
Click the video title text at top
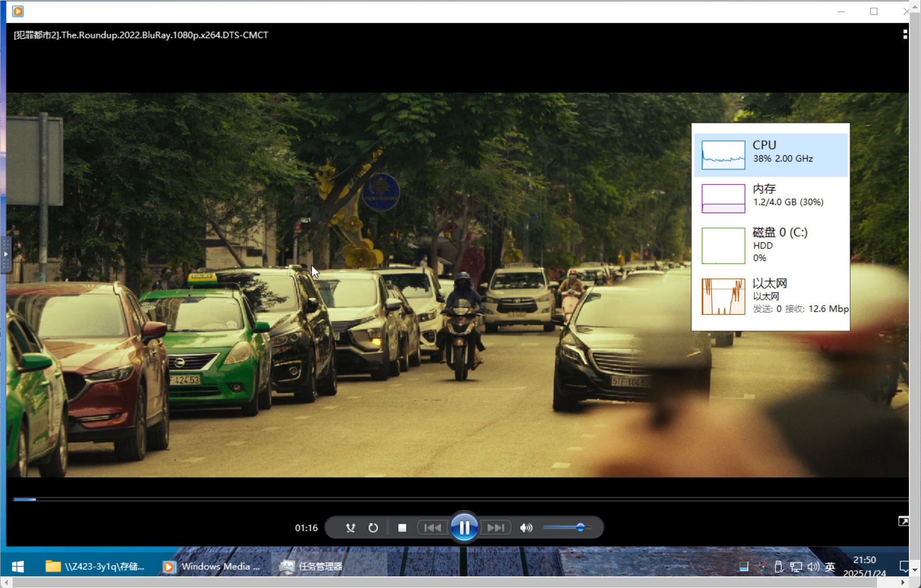coord(141,35)
